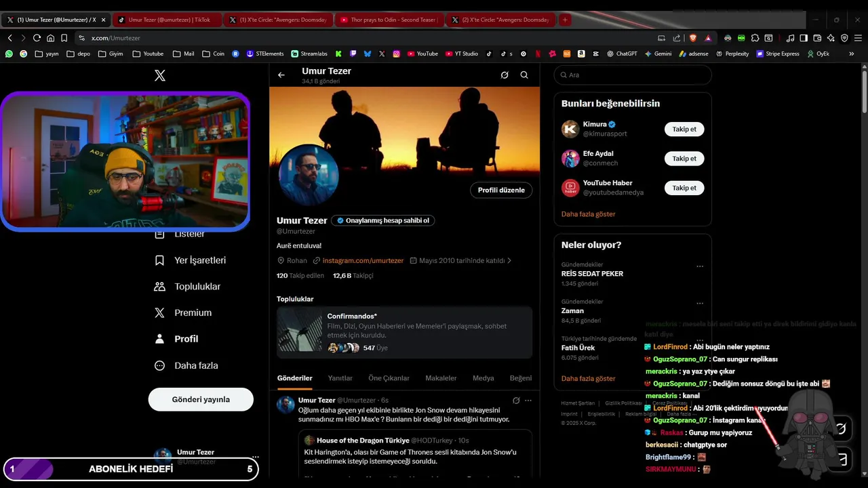
Task: Open the Giyim bookmarks folder
Action: pos(111,54)
